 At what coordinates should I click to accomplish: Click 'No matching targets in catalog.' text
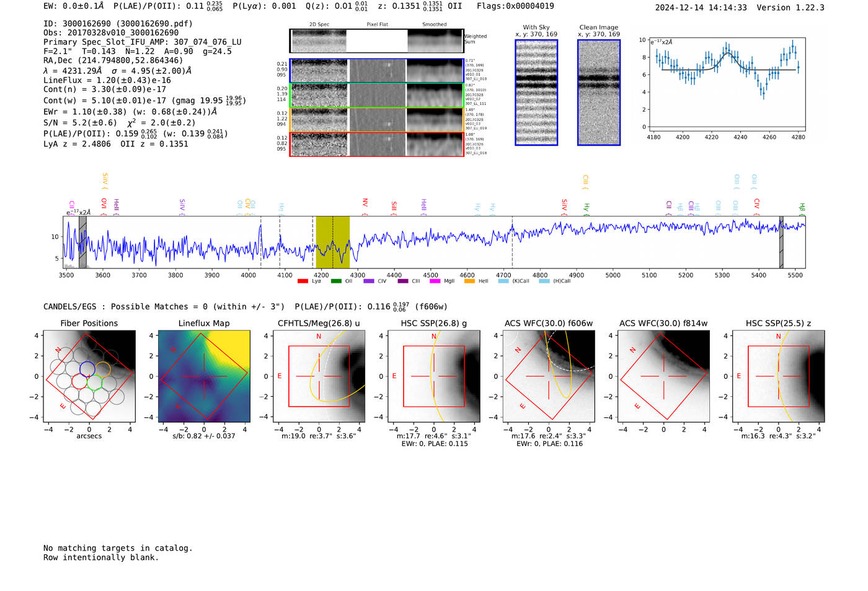pos(118,548)
